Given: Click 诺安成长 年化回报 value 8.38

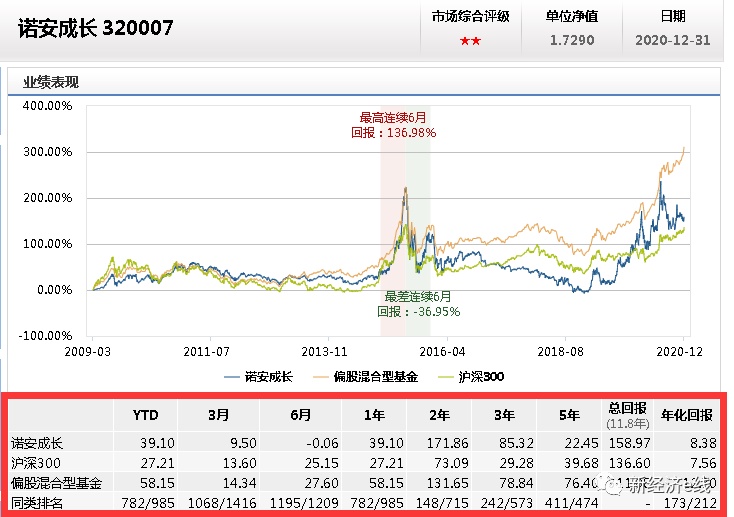Looking at the screenshot, I should pyautogui.click(x=703, y=443).
